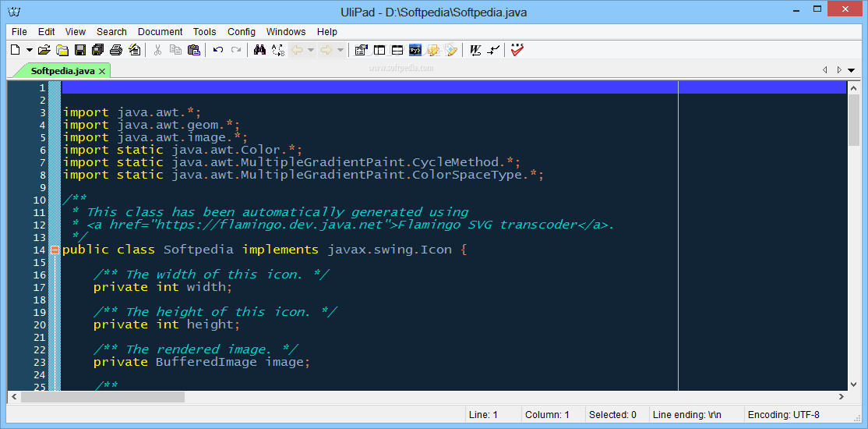
Task: Click horizontal scrollbar left arrow
Action: [x=14, y=397]
